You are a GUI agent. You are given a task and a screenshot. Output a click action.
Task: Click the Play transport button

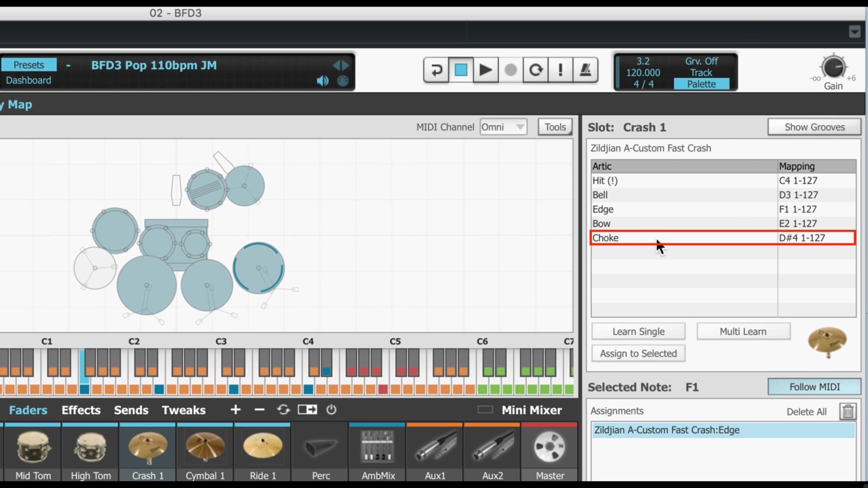(485, 70)
